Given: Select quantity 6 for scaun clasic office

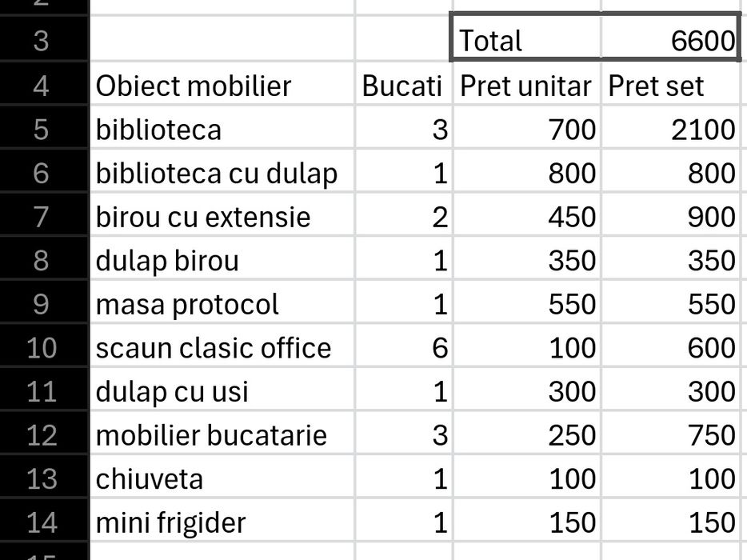Looking at the screenshot, I should click(403, 347).
